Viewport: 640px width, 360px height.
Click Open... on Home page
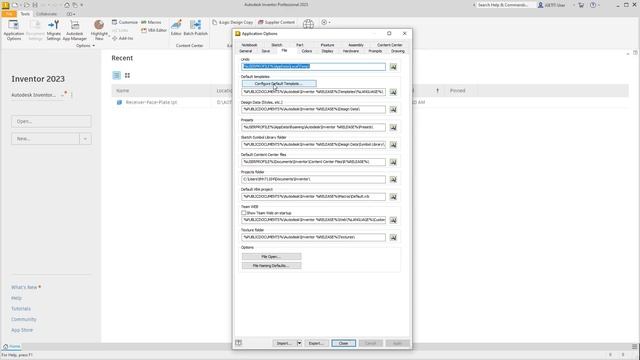51,121
